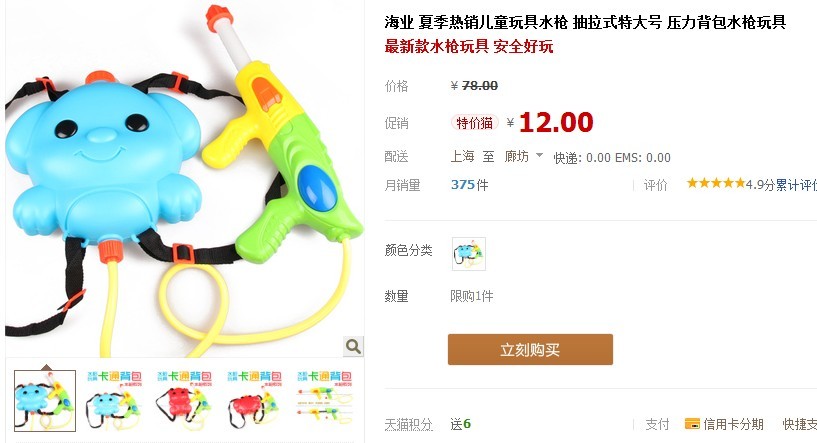Click the 12.00 promotional price
This screenshot has width=817, height=443.
(x=556, y=123)
